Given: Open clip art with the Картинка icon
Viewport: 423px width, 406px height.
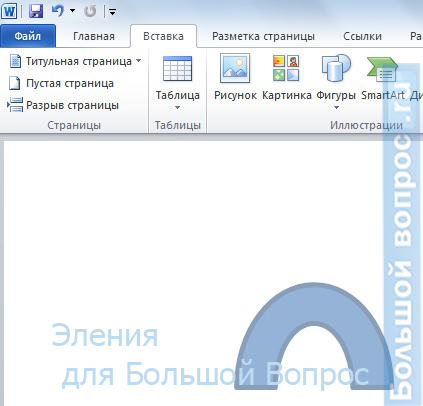Looking at the screenshot, I should coord(286,68).
